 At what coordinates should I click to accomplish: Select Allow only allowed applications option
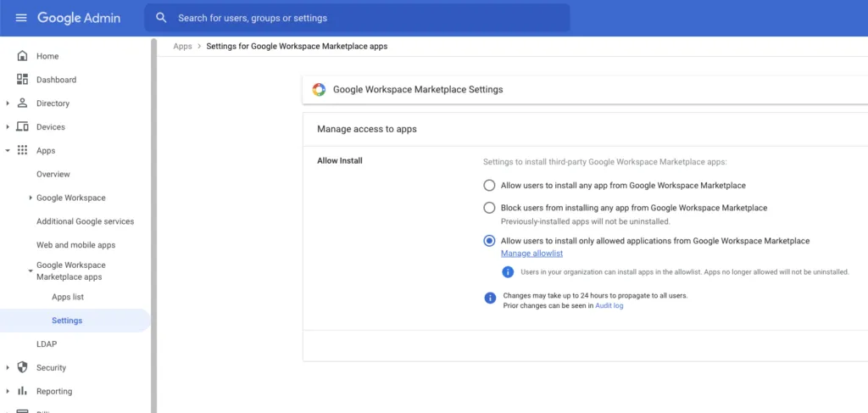pyautogui.click(x=489, y=241)
